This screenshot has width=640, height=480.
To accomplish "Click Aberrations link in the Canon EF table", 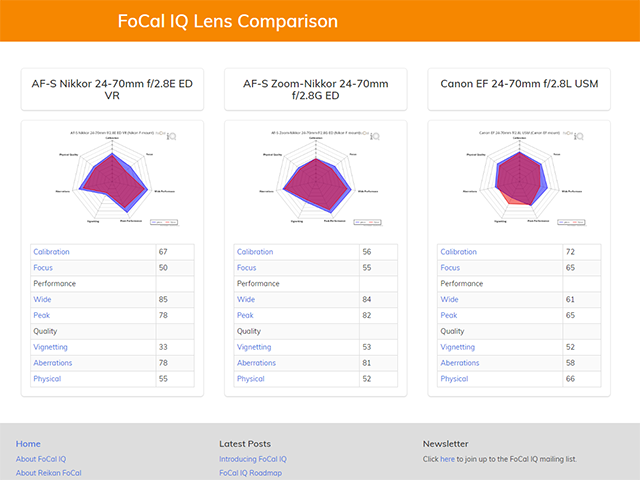I will tap(460, 363).
